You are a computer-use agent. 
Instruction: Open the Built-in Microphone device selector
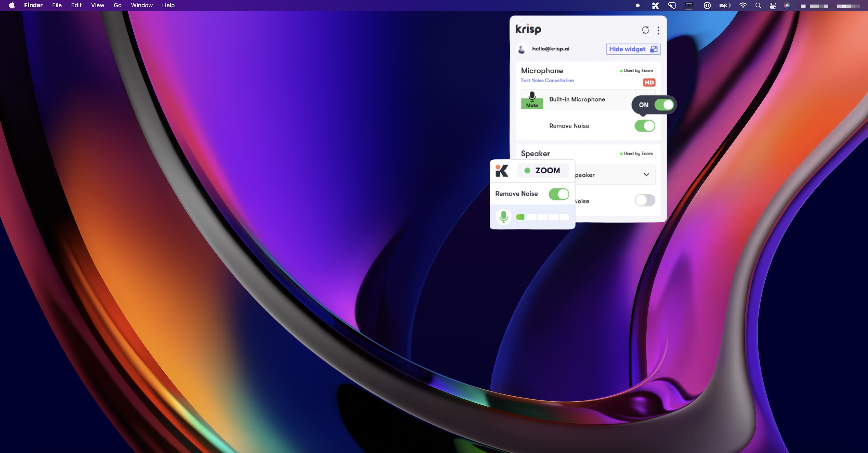click(588, 99)
